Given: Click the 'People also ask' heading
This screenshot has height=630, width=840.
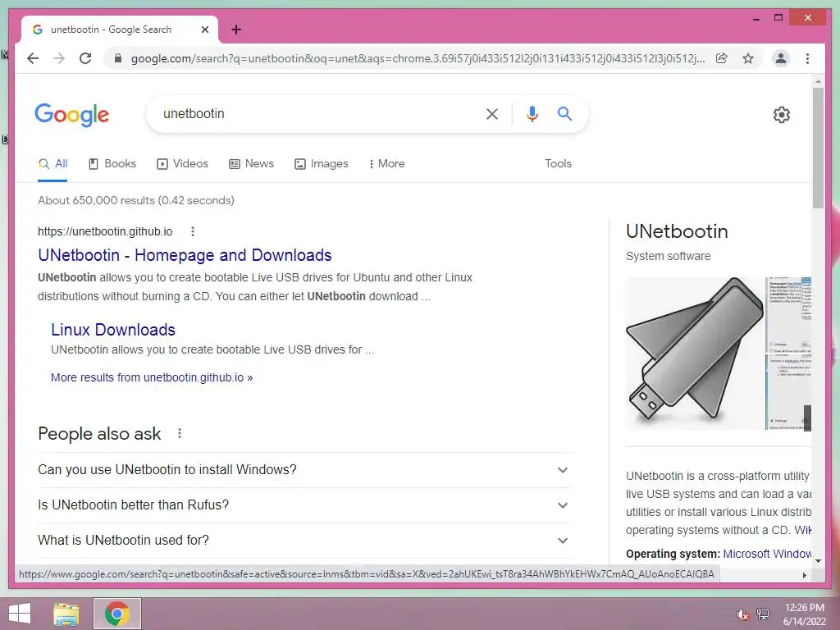Looking at the screenshot, I should (99, 433).
